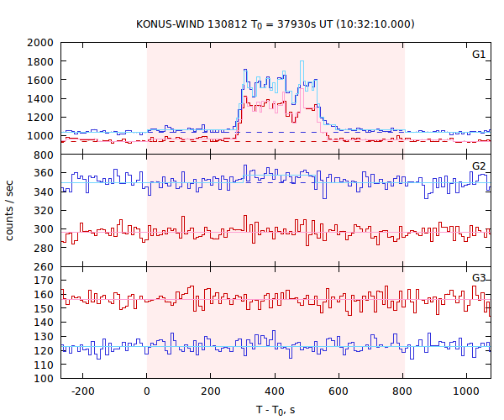
Task: Click the 160 tick label in G3
Action: (44, 294)
